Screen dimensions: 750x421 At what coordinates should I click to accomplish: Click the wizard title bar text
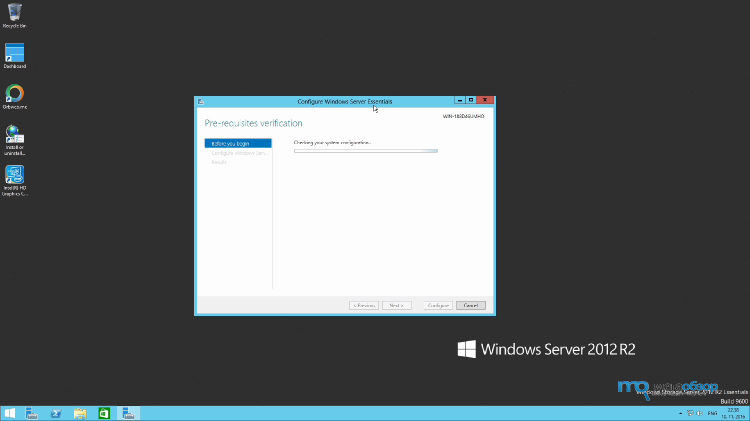point(345,101)
